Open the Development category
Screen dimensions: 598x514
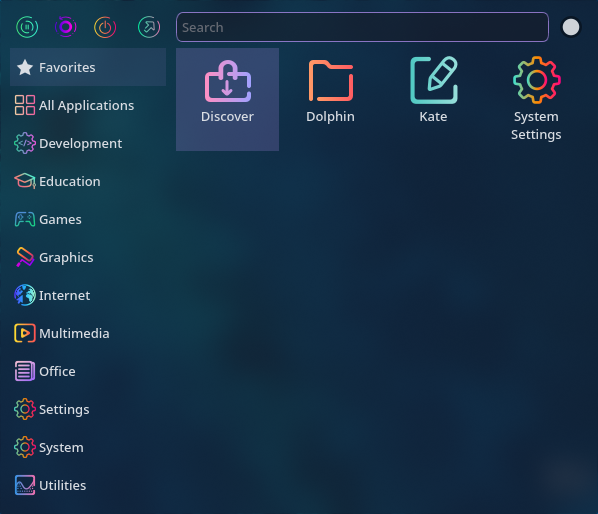88,143
